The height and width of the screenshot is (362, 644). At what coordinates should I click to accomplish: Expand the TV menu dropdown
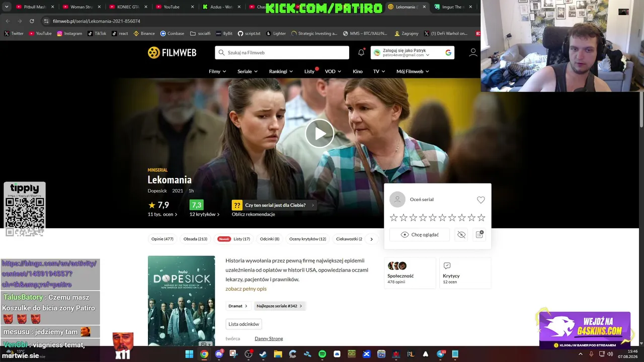pos(379,71)
